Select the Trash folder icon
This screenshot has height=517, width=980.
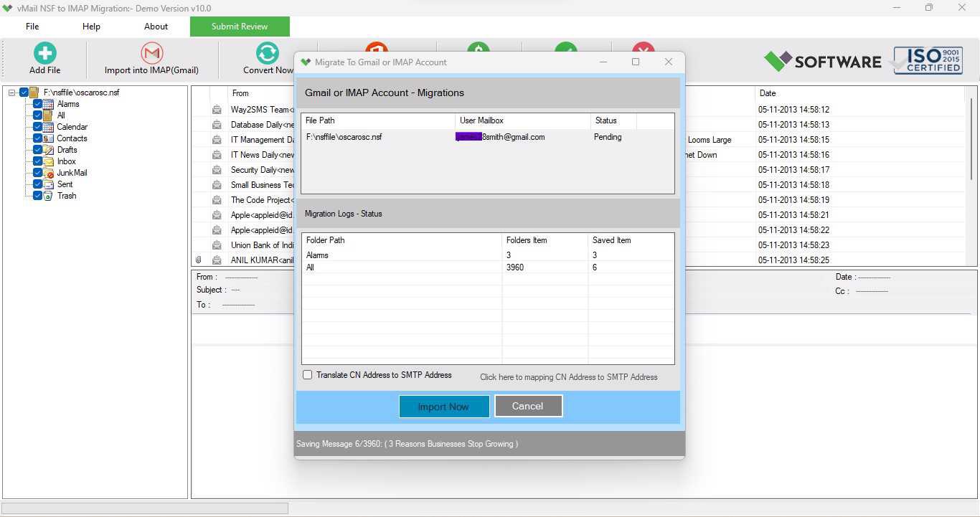(48, 196)
